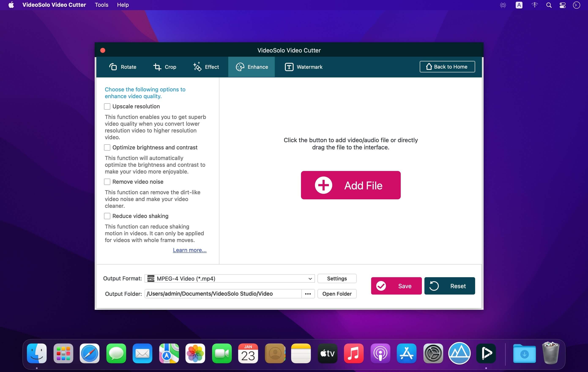Image resolution: width=588 pixels, height=372 pixels.
Task: Enable the Remove video noise option
Action: point(107,181)
